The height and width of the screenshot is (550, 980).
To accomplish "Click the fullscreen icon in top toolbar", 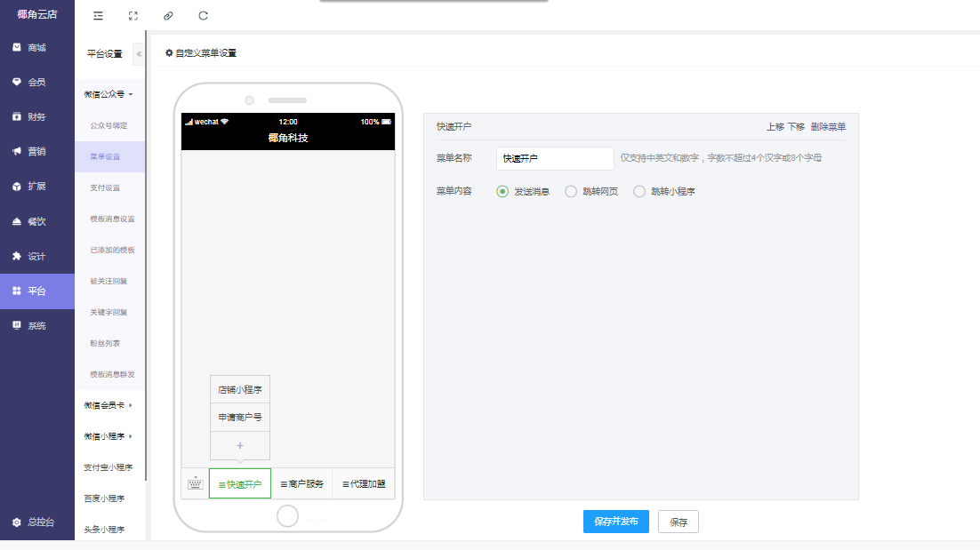I will [133, 16].
